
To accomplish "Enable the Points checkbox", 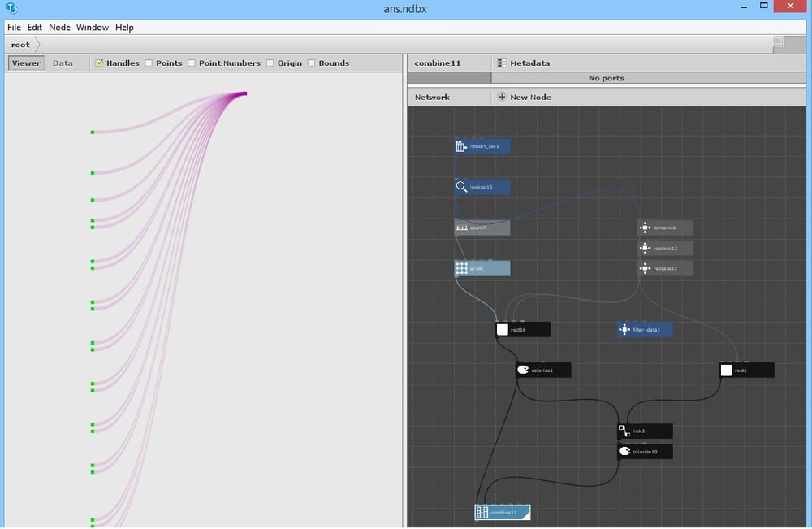I will pos(149,63).
